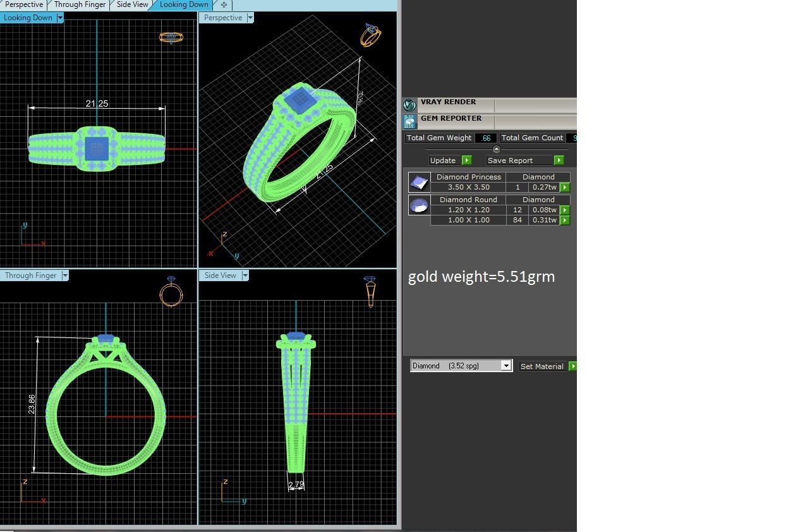Image resolution: width=805 pixels, height=532 pixels.
Task: Click the Looking Down viewport title label
Action: 28,18
